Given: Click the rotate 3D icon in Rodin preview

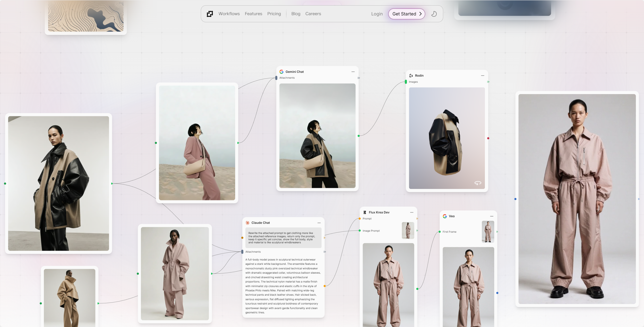Looking at the screenshot, I should pyautogui.click(x=478, y=183).
